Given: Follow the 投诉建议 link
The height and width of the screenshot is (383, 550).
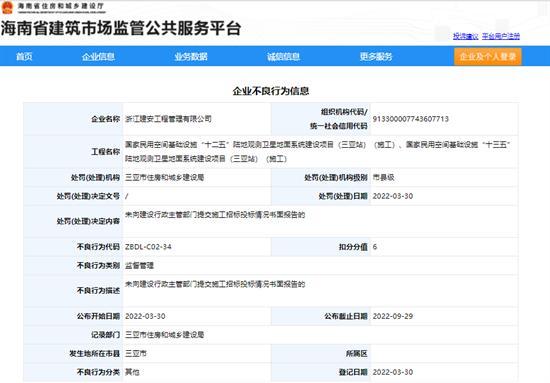Looking at the screenshot, I should 465,36.
